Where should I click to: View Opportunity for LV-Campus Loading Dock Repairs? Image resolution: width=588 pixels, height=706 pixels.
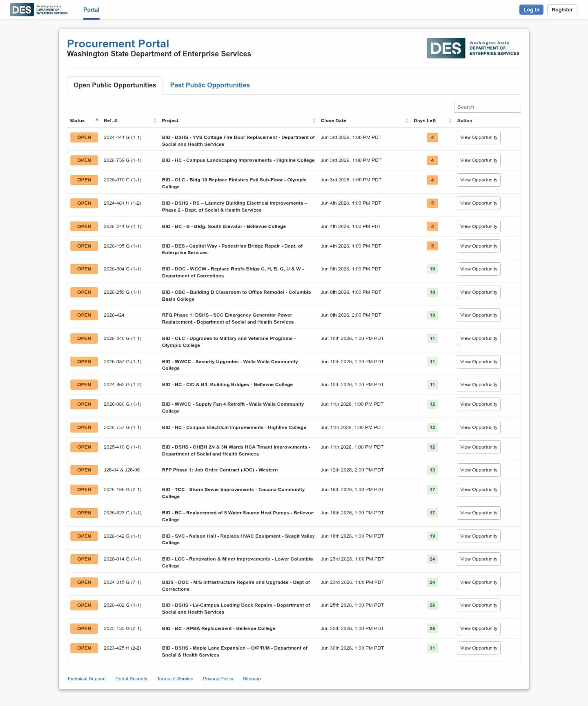coord(479,605)
